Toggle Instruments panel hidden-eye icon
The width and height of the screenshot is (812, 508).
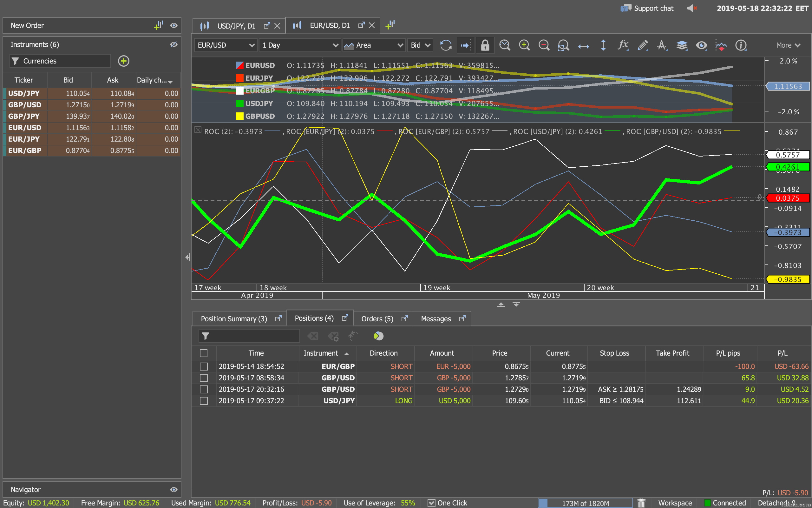click(174, 44)
